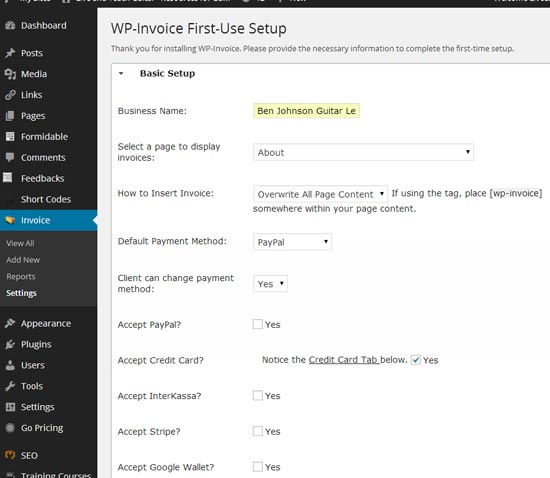Open the Formidable menu item
The width and height of the screenshot is (550, 478).
[x=44, y=136]
